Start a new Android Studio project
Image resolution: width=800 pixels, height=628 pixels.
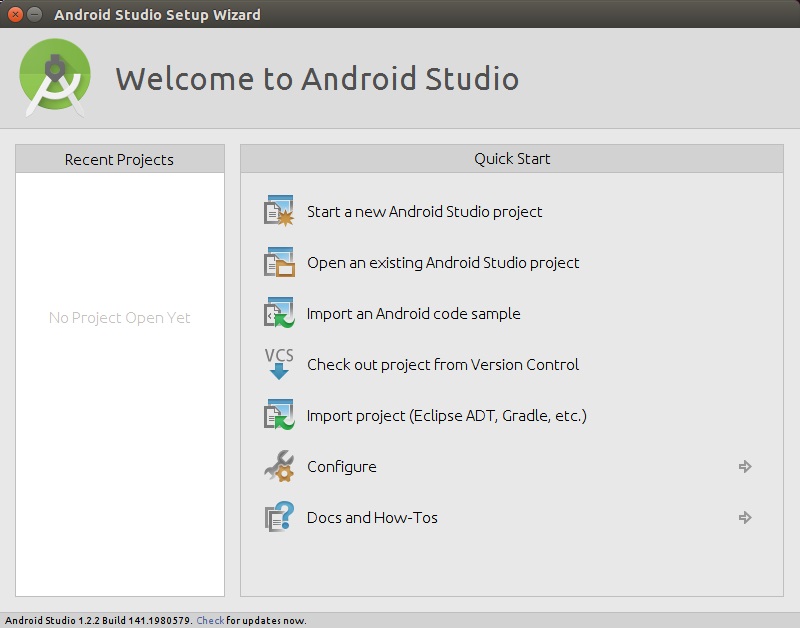pos(424,211)
